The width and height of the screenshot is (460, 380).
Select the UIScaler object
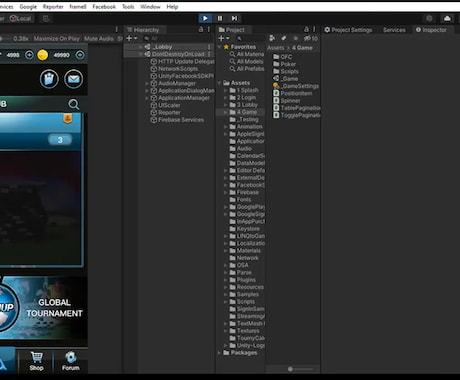(166, 106)
